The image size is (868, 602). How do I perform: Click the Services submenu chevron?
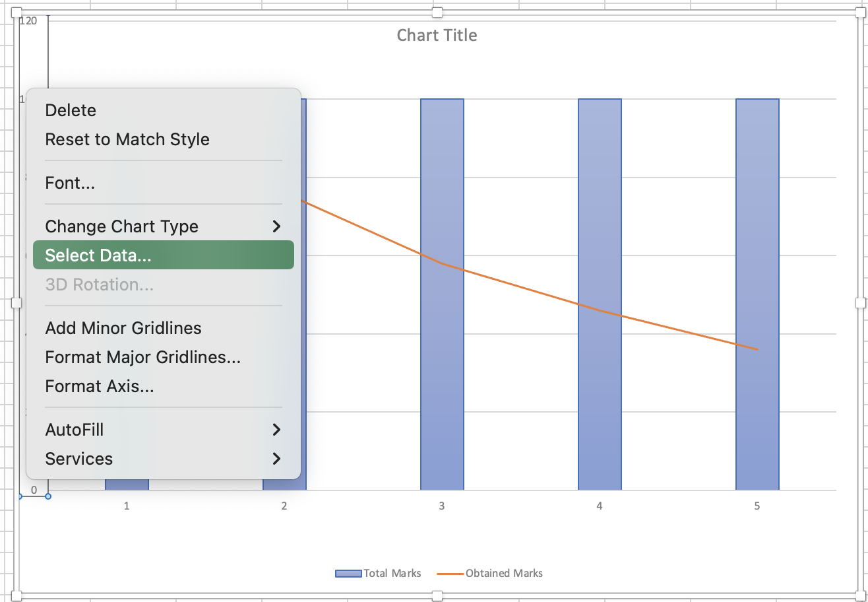pos(276,459)
